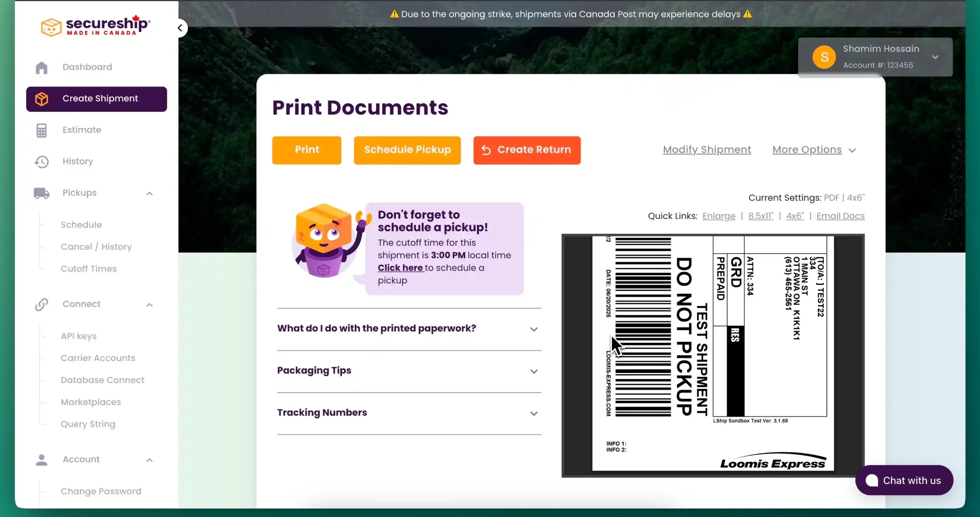The height and width of the screenshot is (517, 980).
Task: Click the Connect chain-link icon
Action: (41, 304)
